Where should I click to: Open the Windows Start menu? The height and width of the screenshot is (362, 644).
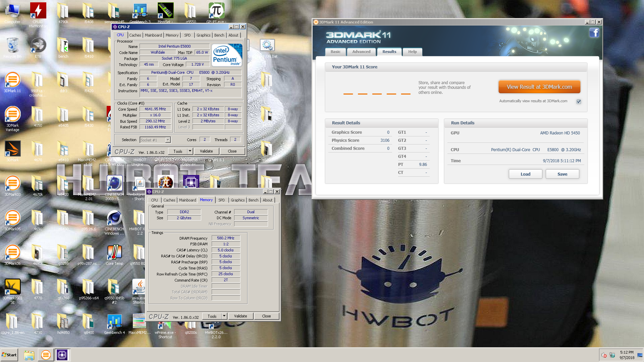point(9,355)
